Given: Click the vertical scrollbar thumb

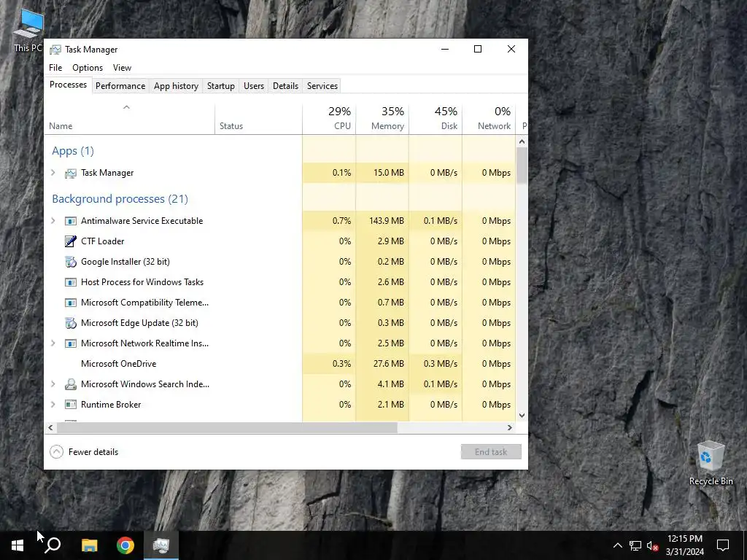Looking at the screenshot, I should point(522,166).
